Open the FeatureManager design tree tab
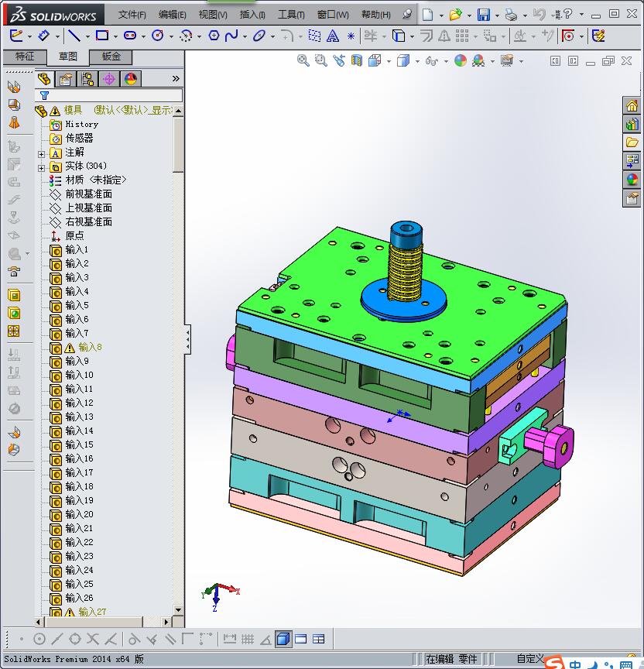The image size is (644, 669). [x=44, y=78]
